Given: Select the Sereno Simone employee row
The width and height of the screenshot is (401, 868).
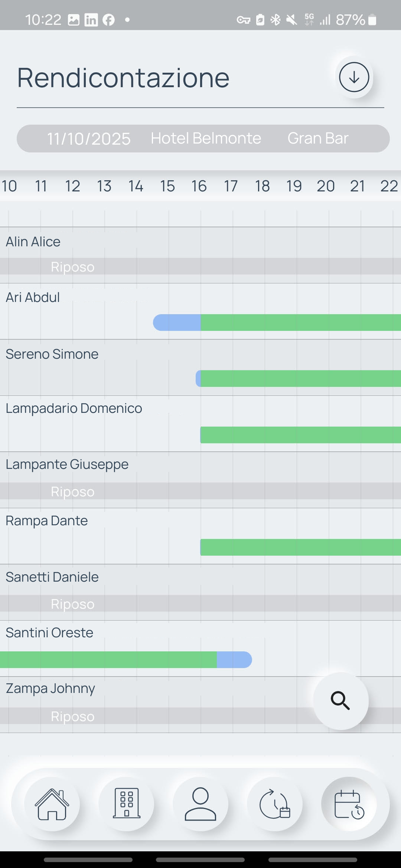Looking at the screenshot, I should coord(52,354).
